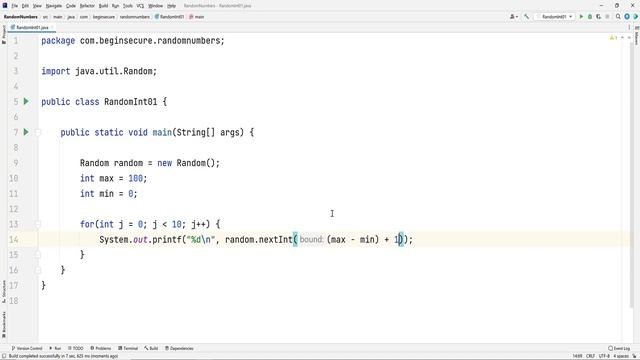The height and width of the screenshot is (360, 640).
Task: Open the Terminal tool window
Action: tap(128, 348)
